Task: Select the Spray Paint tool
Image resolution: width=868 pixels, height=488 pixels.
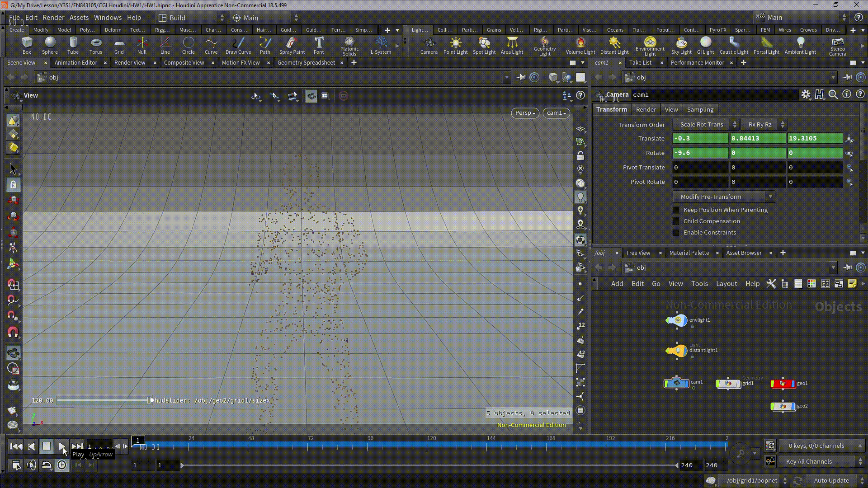Action: click(291, 45)
